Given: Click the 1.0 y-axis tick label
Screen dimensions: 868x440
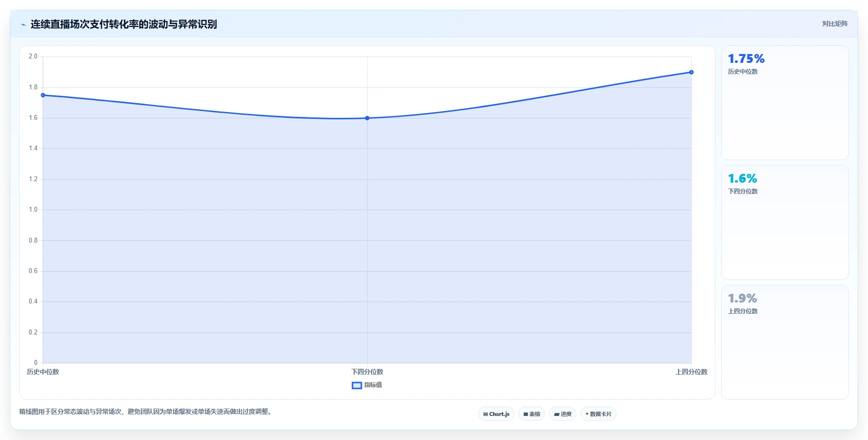Looking at the screenshot, I should point(33,210).
